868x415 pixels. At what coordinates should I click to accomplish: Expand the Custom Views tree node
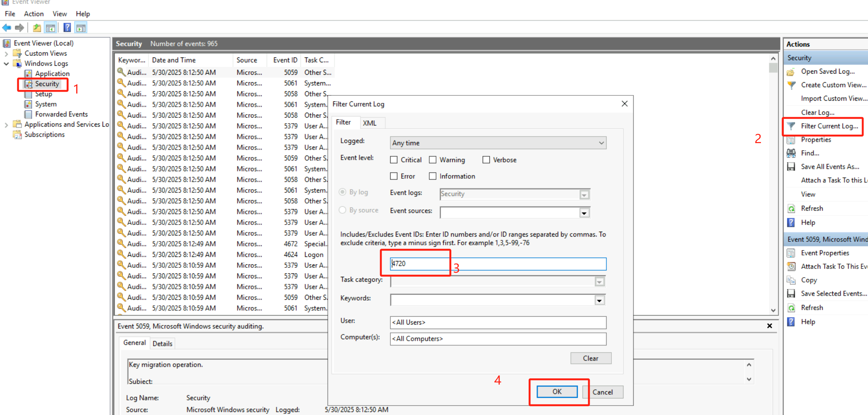click(x=6, y=54)
